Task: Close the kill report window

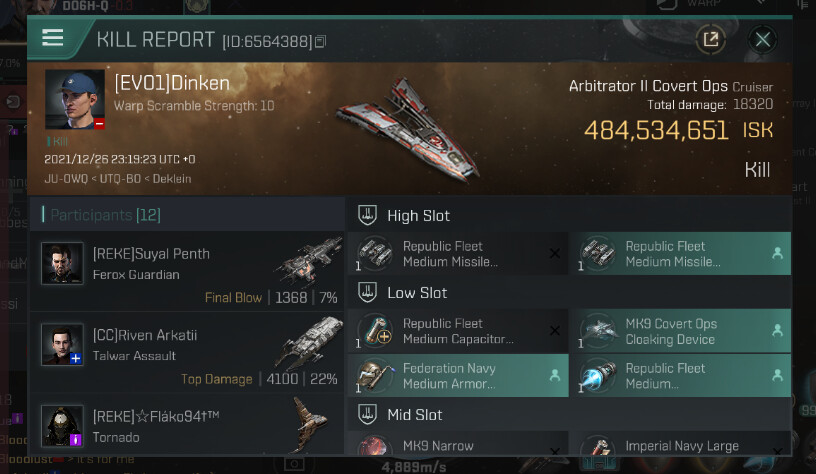Action: [x=763, y=40]
